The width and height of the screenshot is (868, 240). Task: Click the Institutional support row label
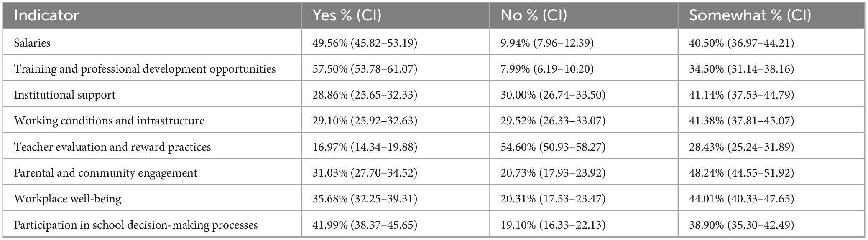point(64,95)
